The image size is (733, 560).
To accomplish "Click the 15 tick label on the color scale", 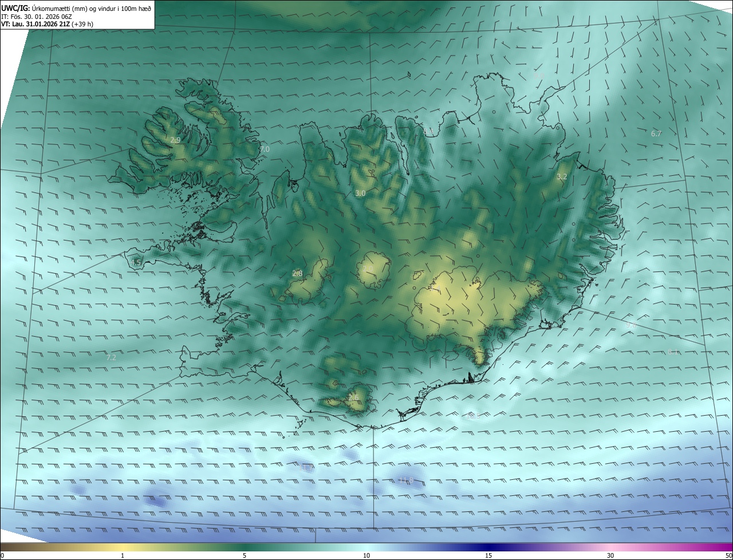I will [488, 555].
